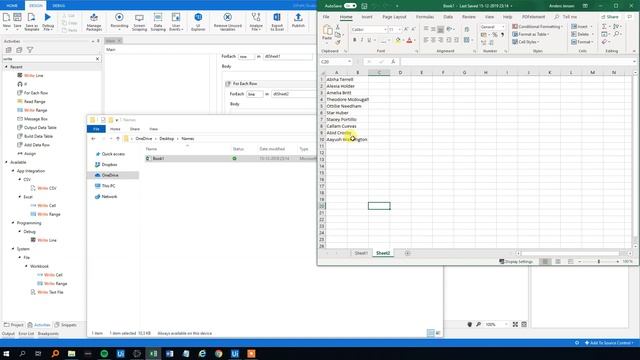
Task: Click Export to Excel in UiPath
Action: [277, 22]
